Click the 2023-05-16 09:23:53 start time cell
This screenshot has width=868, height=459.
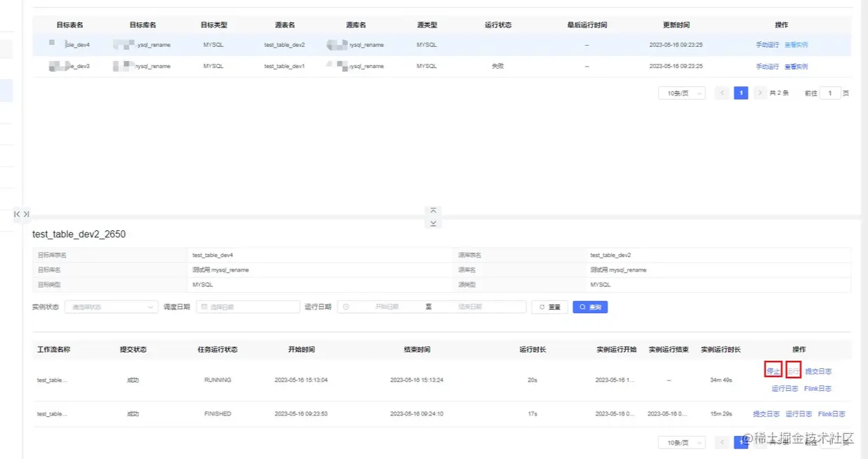[x=301, y=414]
